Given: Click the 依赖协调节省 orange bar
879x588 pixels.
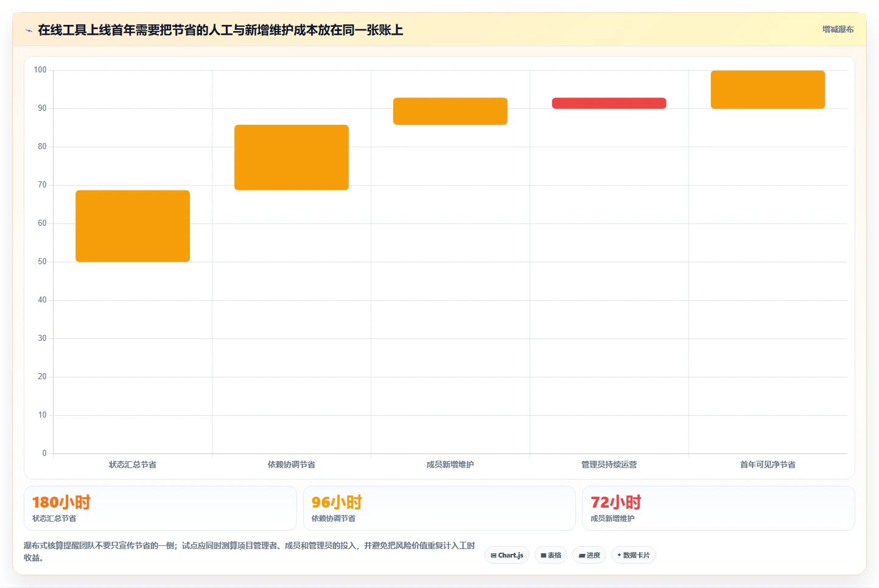Looking at the screenshot, I should [x=292, y=158].
